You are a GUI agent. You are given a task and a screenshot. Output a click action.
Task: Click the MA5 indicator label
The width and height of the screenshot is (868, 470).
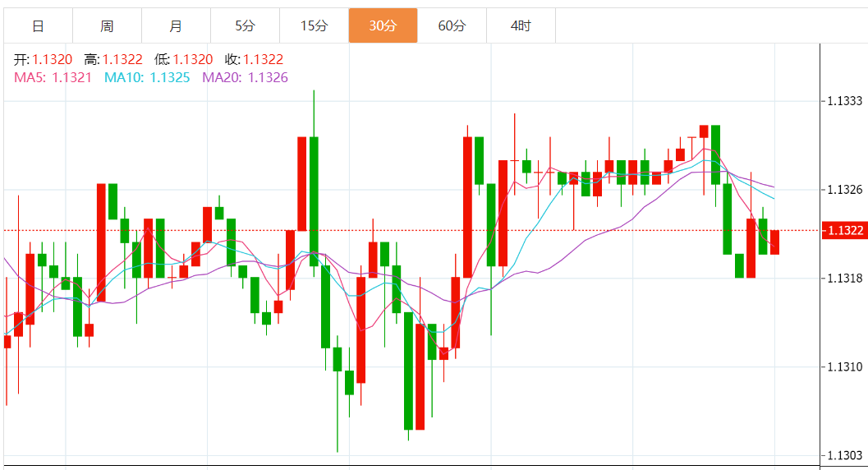[53, 77]
